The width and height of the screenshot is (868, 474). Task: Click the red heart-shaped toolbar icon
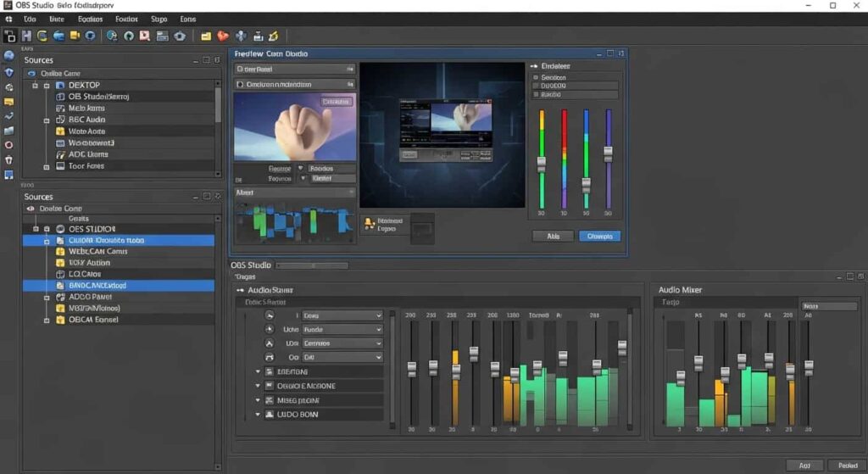point(223,36)
